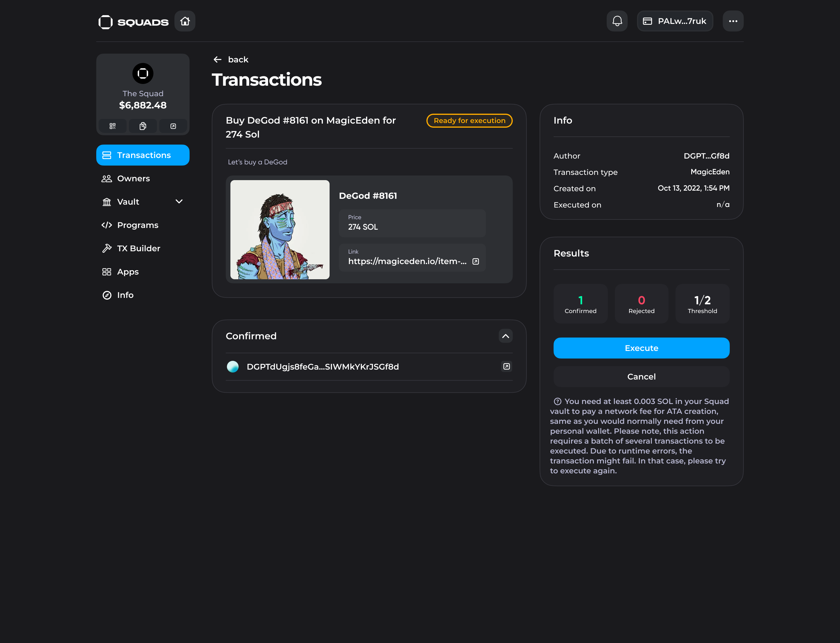Click the n/a executed on value
Viewport: 840px width, 643px height.
(723, 204)
